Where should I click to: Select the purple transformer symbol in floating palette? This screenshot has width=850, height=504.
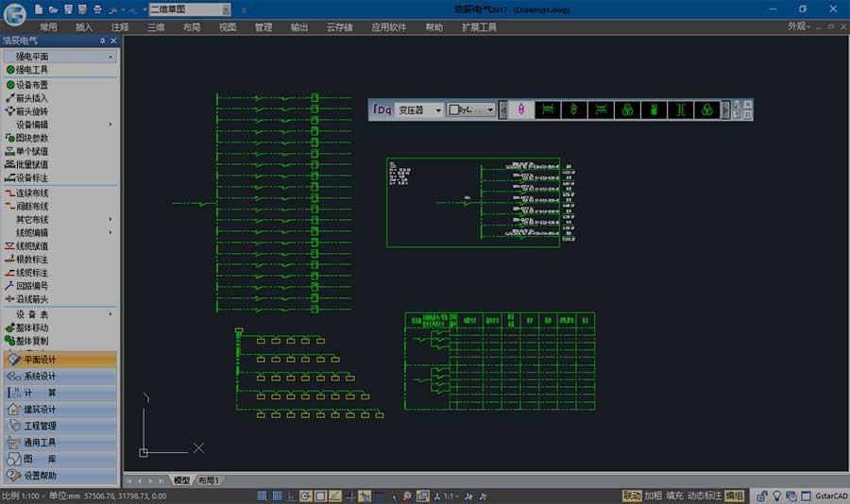click(521, 110)
